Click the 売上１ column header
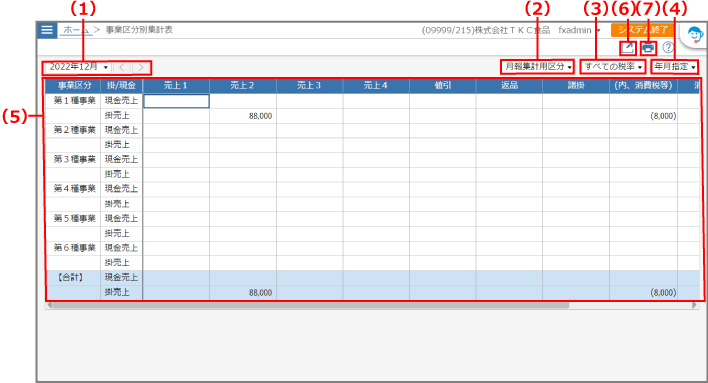The width and height of the screenshot is (708, 383). (x=176, y=85)
